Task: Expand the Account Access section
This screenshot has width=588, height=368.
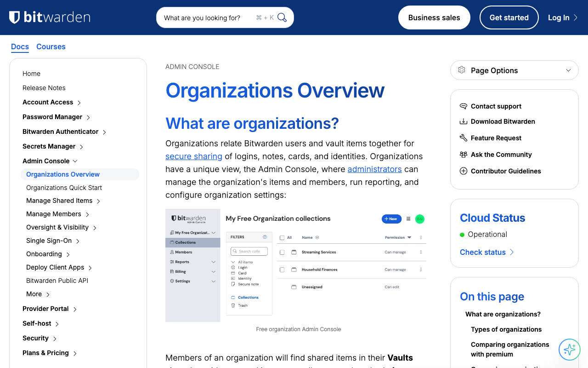Action: [x=79, y=103]
